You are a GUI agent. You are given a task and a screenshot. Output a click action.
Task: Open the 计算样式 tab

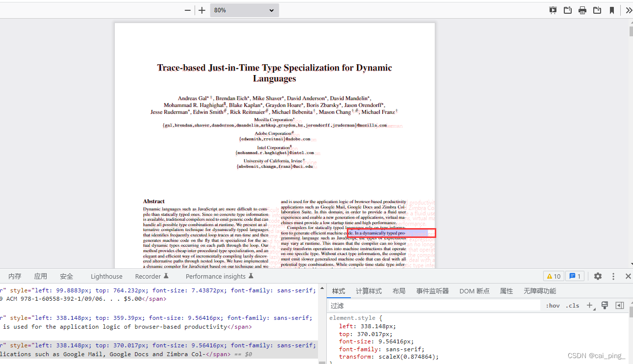point(369,290)
